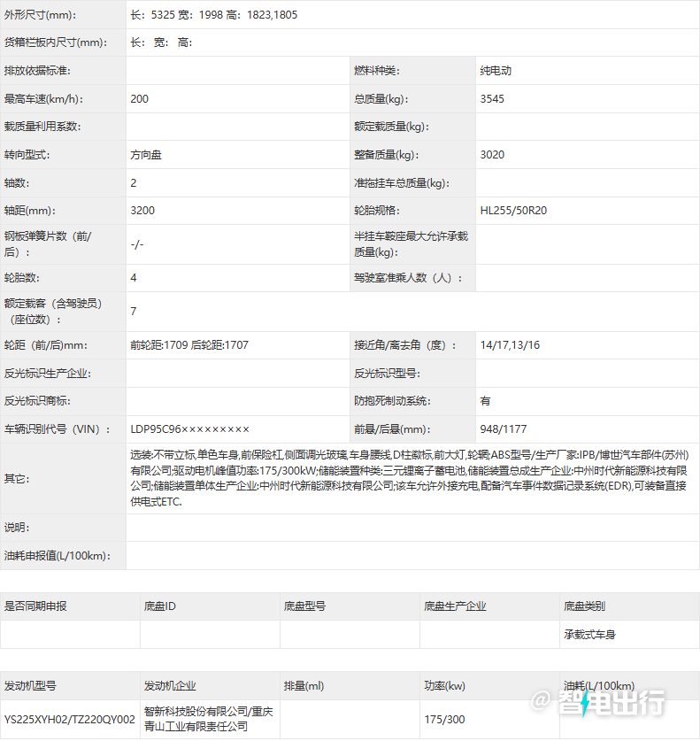Click the 防抱死制动系统 label
This screenshot has height=741, width=700.
coord(393,401)
